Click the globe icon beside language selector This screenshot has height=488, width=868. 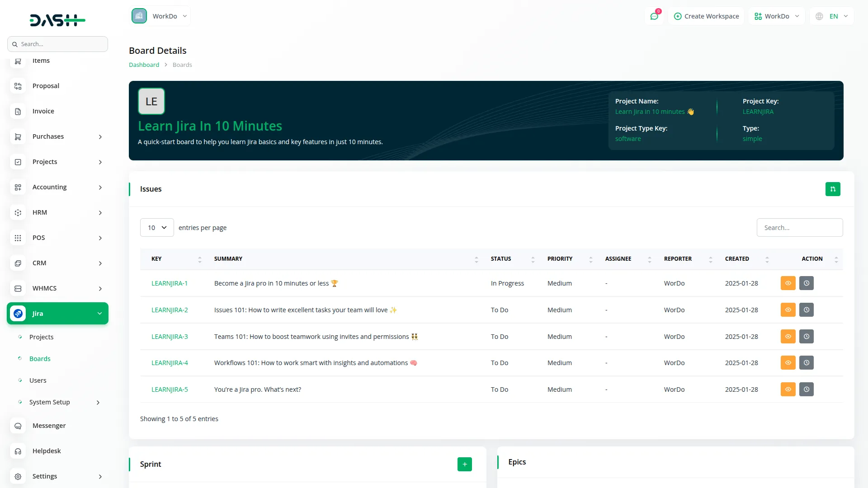(x=819, y=16)
